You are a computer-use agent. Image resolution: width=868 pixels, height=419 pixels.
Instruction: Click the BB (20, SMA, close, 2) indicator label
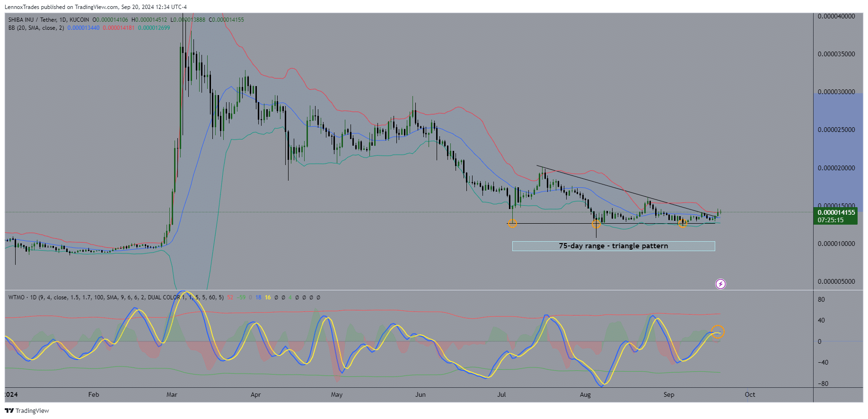[36, 28]
